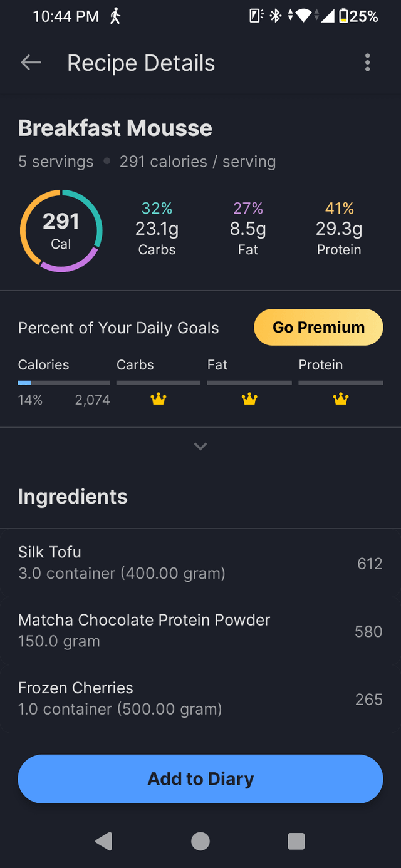Tap the battery icon in status bar
The width and height of the screenshot is (401, 868).
[343, 16]
